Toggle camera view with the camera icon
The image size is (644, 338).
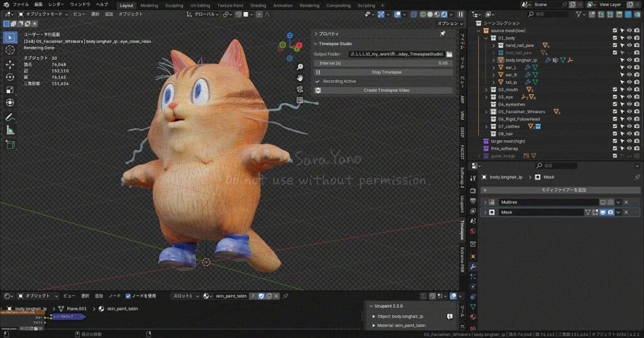[x=300, y=89]
